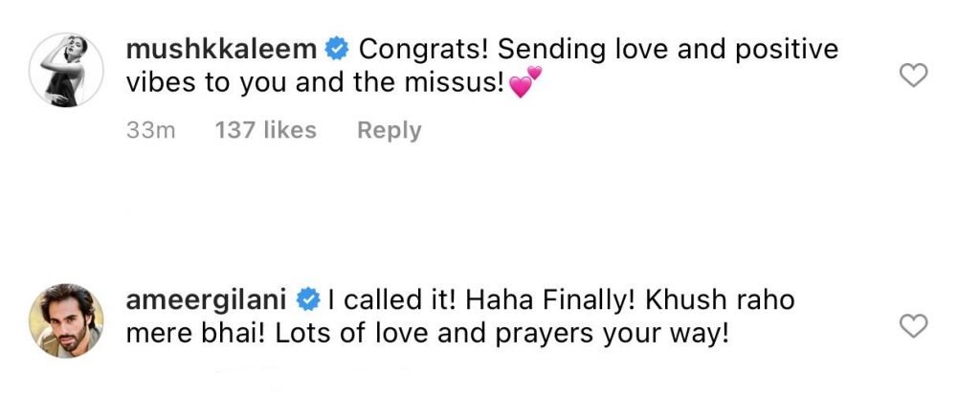Like the mushkkaleem comment with the heart

pos(915,75)
